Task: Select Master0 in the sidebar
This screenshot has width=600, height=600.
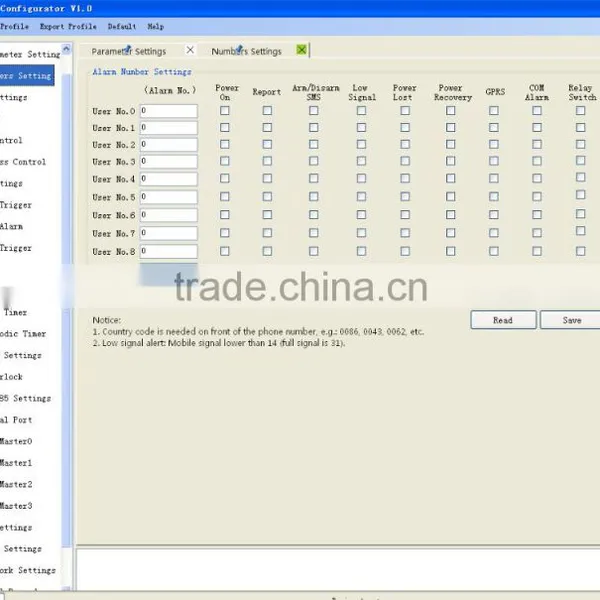Action: point(16,441)
